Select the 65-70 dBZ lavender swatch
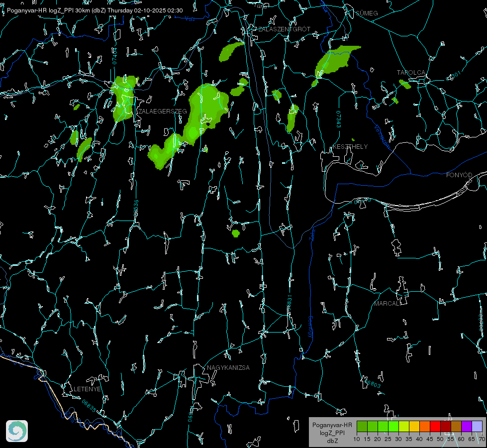The height and width of the screenshot is (448, 487). (x=477, y=426)
